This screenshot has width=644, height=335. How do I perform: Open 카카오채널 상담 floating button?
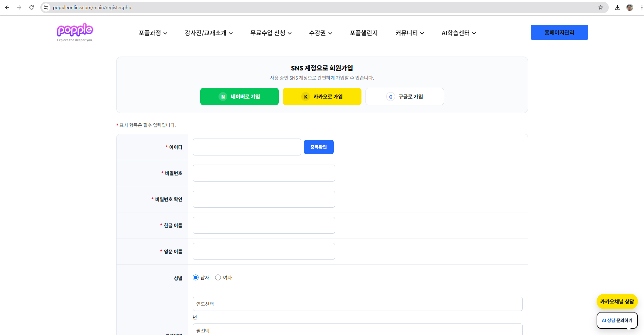617,301
